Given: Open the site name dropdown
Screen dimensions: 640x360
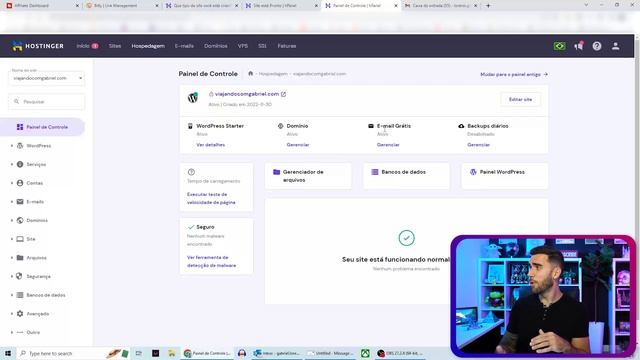Looking at the screenshot, I should point(47,78).
